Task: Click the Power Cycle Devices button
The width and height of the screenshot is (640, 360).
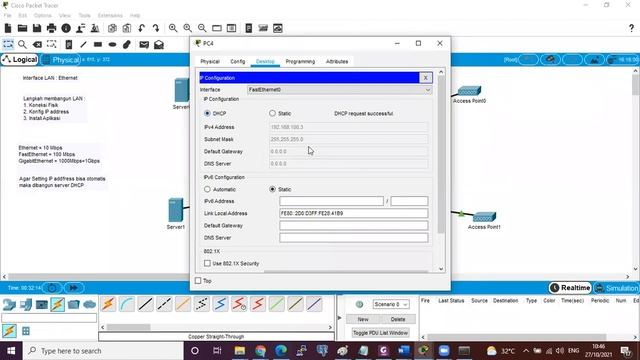Action: point(52,288)
